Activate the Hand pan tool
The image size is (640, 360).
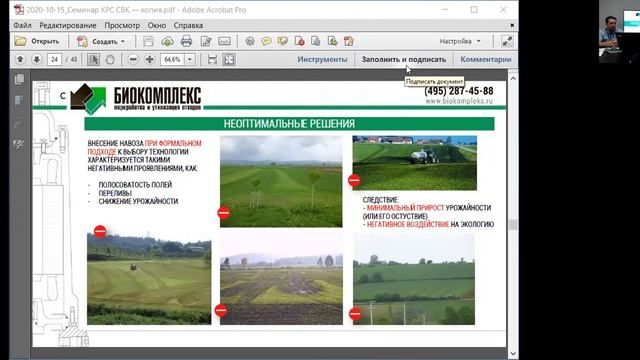point(110,60)
